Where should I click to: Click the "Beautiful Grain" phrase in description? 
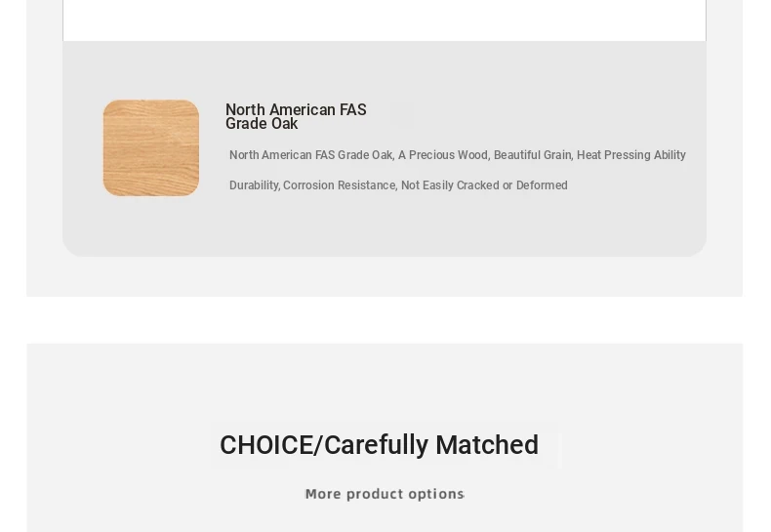[533, 155]
